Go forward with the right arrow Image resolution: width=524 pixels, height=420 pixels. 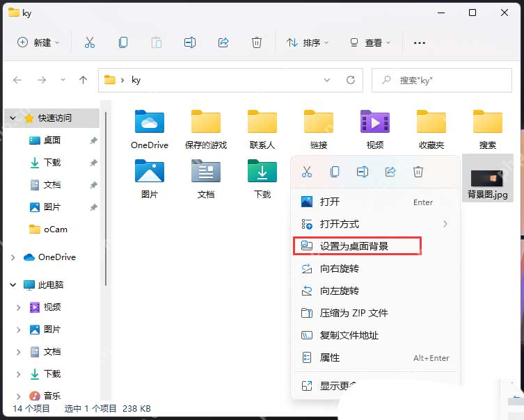pyautogui.click(x=42, y=80)
